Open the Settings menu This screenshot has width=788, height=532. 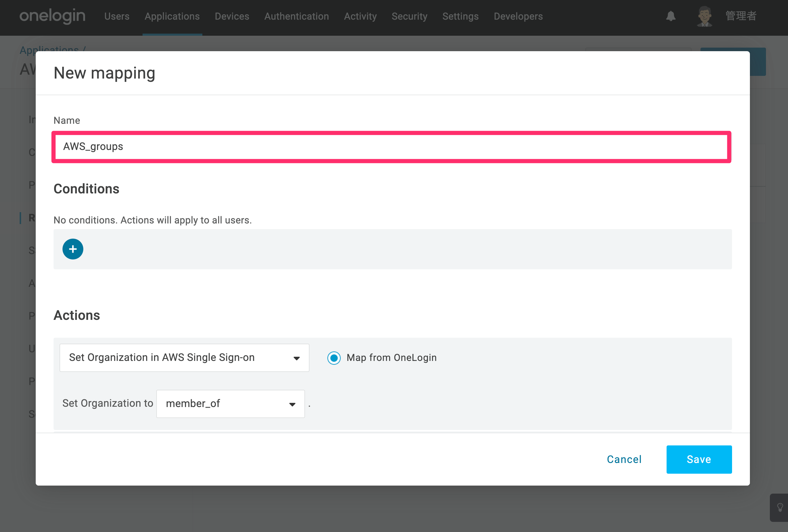(x=460, y=16)
